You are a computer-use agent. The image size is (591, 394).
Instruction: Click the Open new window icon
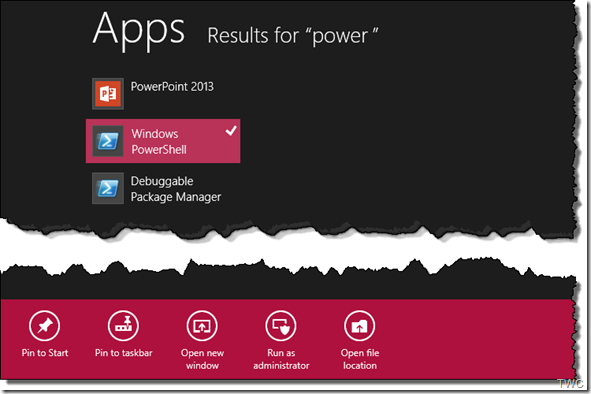202,325
